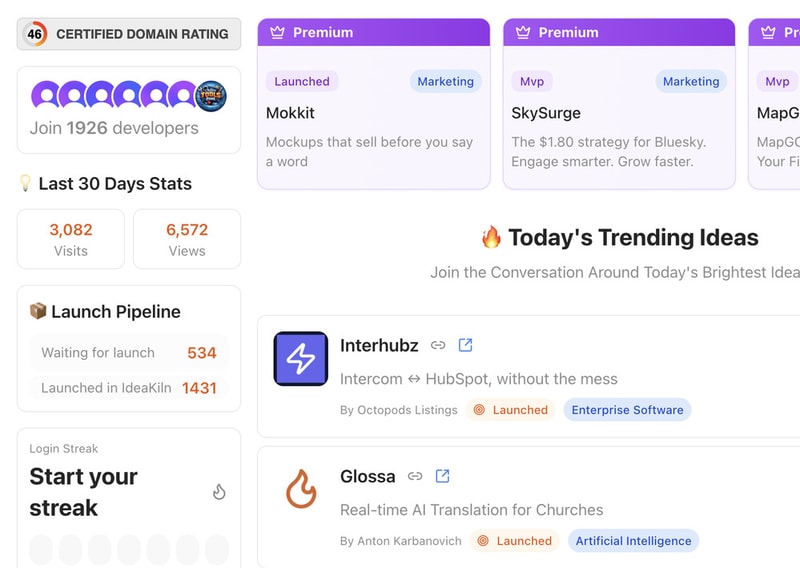Image resolution: width=800 pixels, height=568 pixels.
Task: Click the developer avatars group thumbnail
Action: tap(128, 96)
